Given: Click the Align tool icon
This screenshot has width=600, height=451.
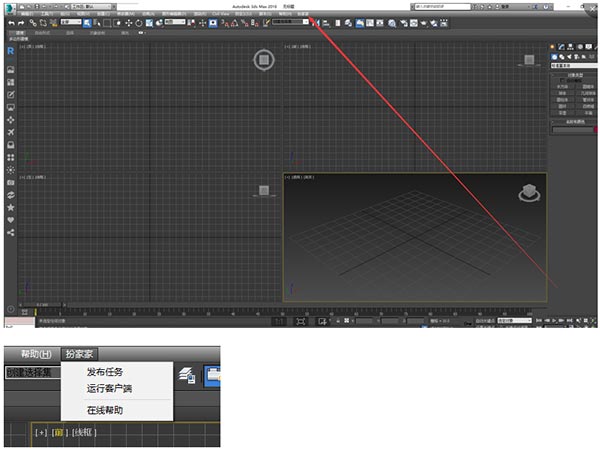Looking at the screenshot, I should pos(326,23).
